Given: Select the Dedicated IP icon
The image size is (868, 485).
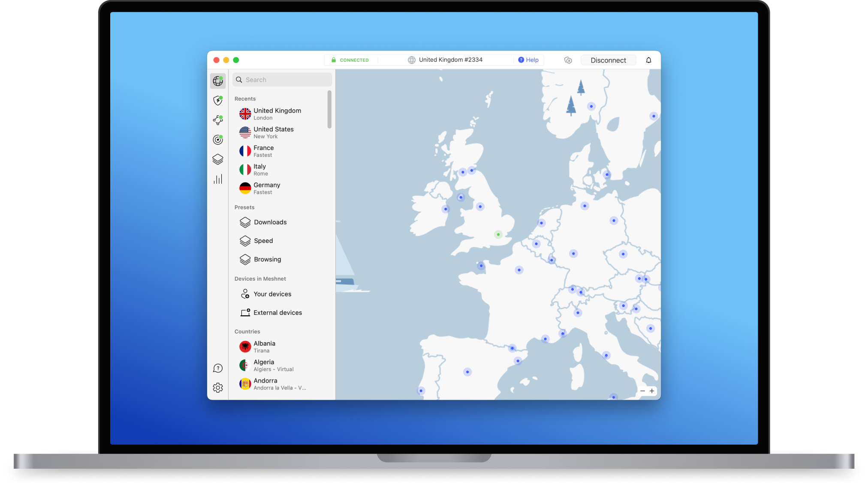Looking at the screenshot, I should pyautogui.click(x=218, y=140).
